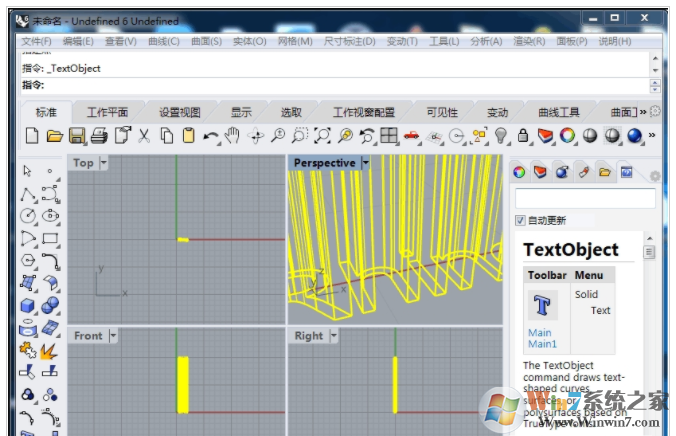This screenshot has width=676, height=436.
Task: Click the Main toolbar link
Action: [x=539, y=333]
